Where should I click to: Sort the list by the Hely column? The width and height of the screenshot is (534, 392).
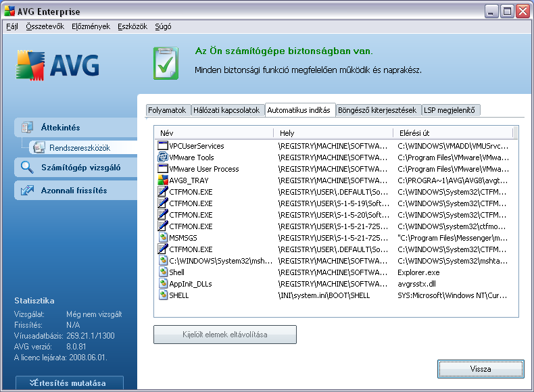(x=333, y=133)
